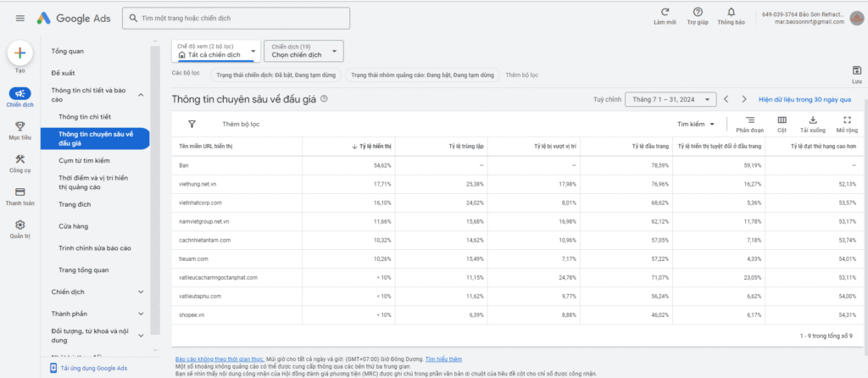Click help icon beside page title
This screenshot has width=868, height=378.
[324, 99]
